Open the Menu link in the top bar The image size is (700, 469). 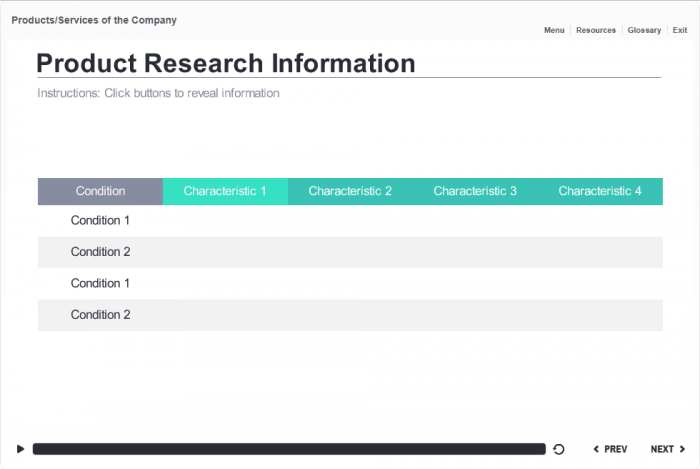click(x=554, y=30)
